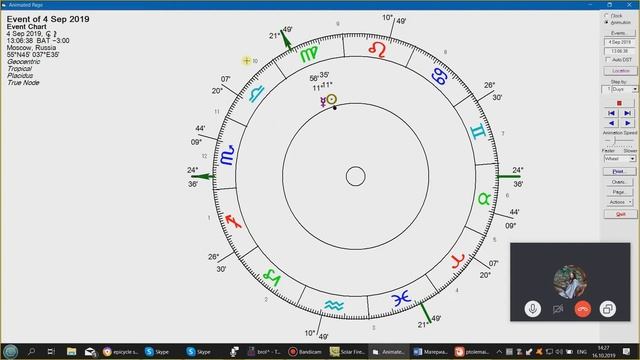Click the date field showing 4 Sep 2019
The height and width of the screenshot is (360, 640).
619,42
